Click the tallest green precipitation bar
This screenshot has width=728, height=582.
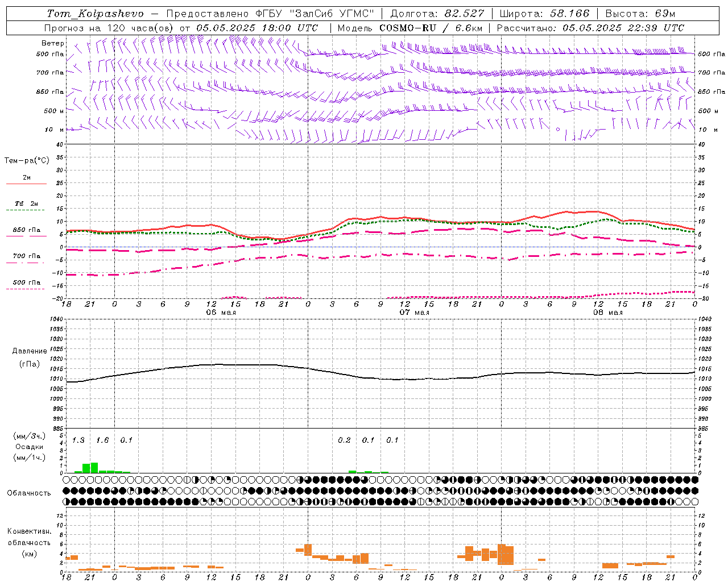(x=94, y=468)
